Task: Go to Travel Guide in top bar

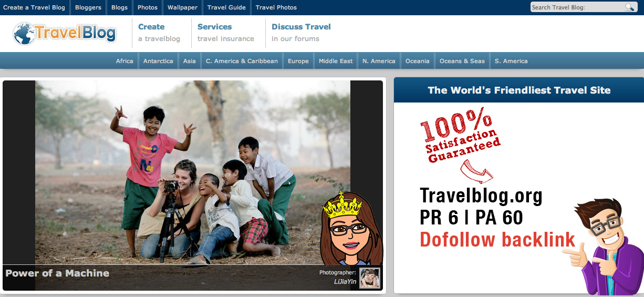Action: coord(226,7)
